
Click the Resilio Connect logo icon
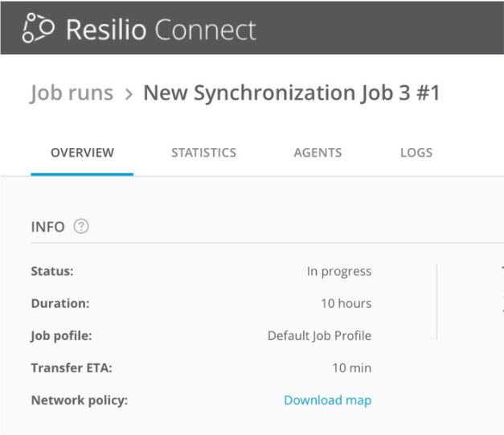(x=39, y=29)
